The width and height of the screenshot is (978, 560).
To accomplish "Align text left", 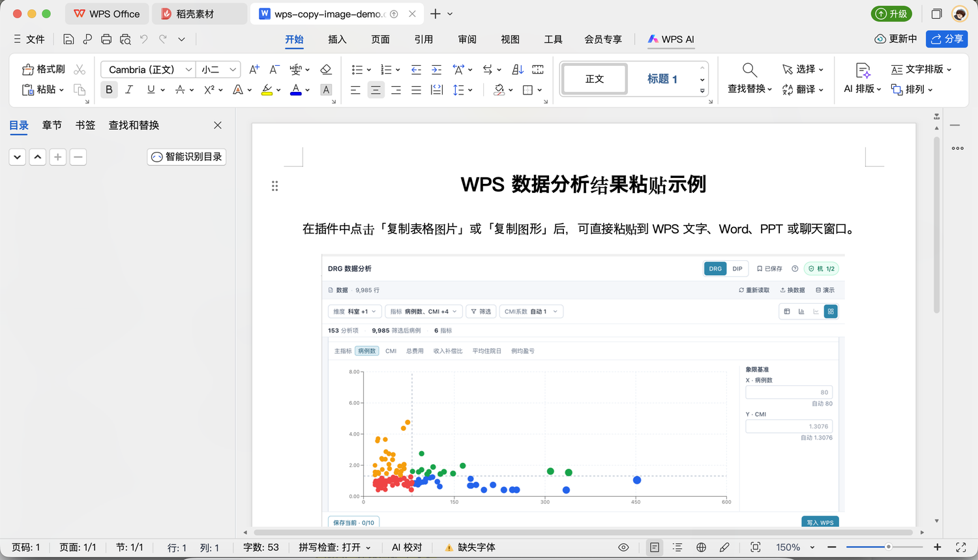I will pyautogui.click(x=355, y=90).
